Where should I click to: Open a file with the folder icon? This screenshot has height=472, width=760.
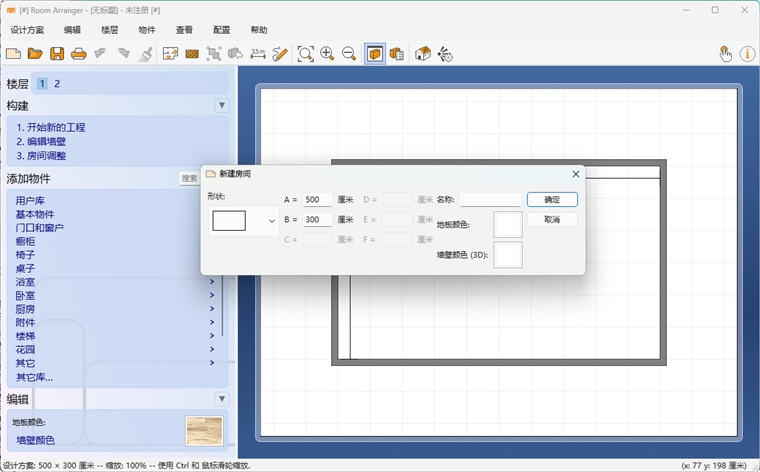pyautogui.click(x=35, y=54)
